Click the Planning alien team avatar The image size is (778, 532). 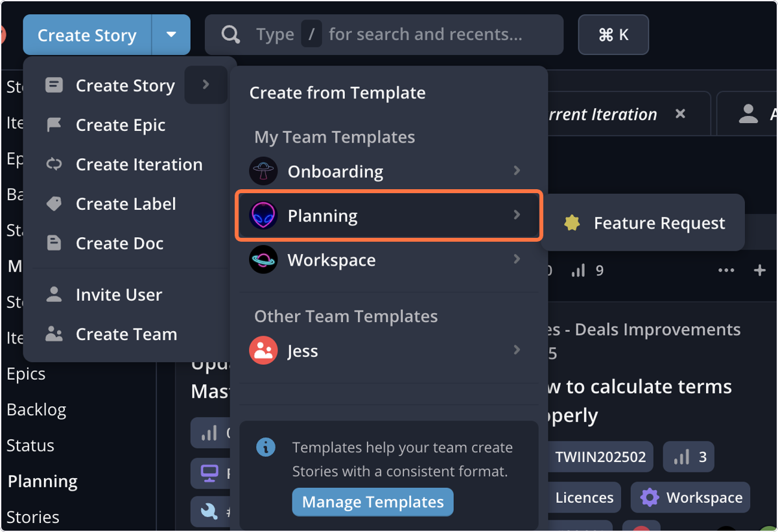pos(263,215)
